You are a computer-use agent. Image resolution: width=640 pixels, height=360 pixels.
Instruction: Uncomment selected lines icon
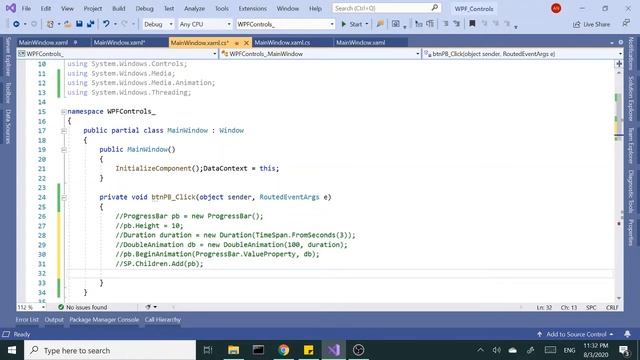tap(457, 24)
